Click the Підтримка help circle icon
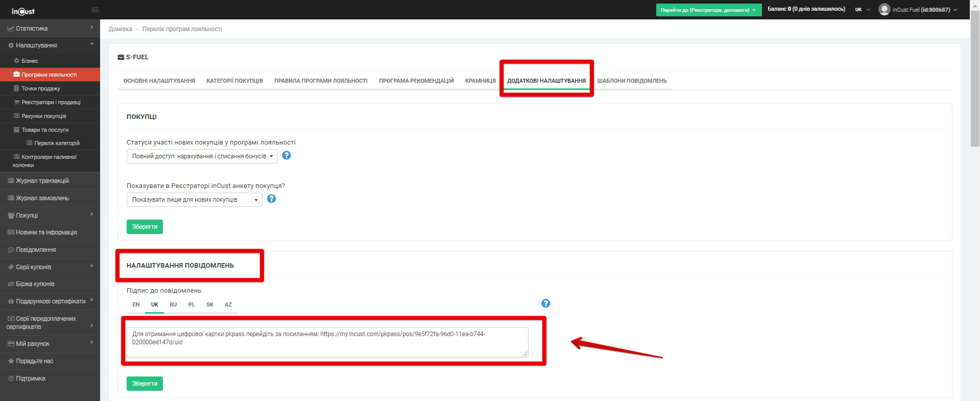980x401 pixels. pyautogui.click(x=11, y=379)
